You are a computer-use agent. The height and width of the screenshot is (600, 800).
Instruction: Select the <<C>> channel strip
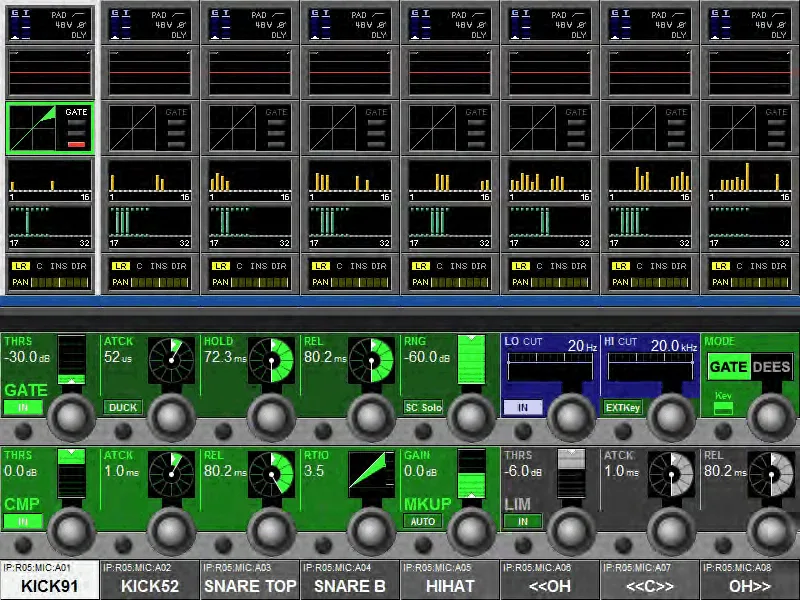[x=649, y=580]
